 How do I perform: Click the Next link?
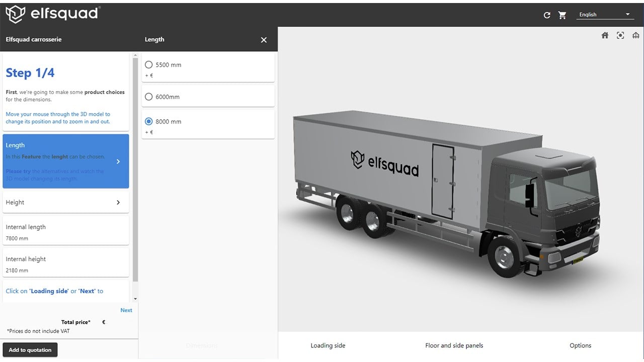click(126, 310)
